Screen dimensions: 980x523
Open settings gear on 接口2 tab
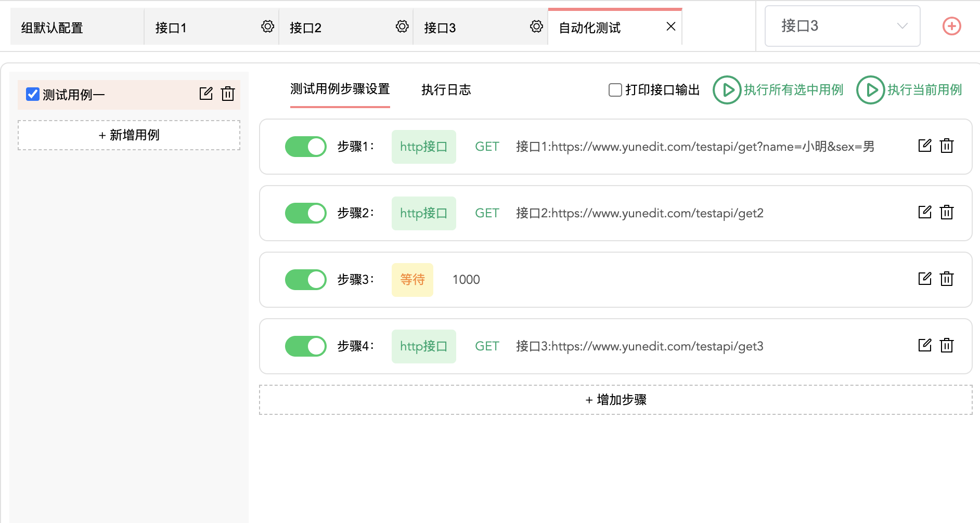pos(402,27)
